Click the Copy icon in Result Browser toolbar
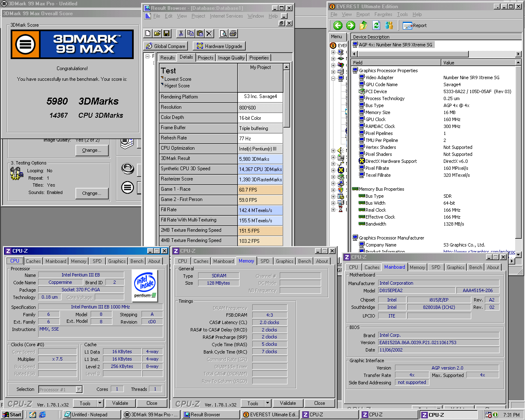525x420 pixels. (x=190, y=33)
